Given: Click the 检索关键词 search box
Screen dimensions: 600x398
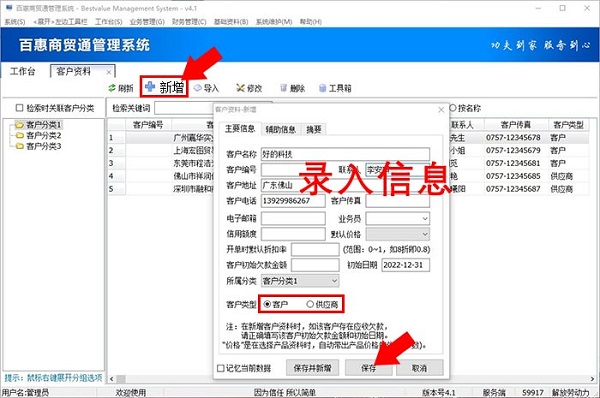Looking at the screenshot, I should pyautogui.click(x=184, y=108).
